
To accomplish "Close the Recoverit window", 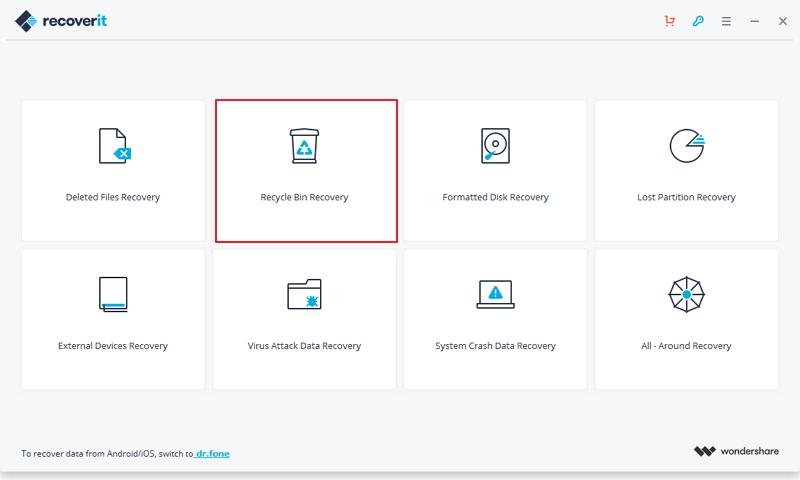I will click(x=783, y=21).
